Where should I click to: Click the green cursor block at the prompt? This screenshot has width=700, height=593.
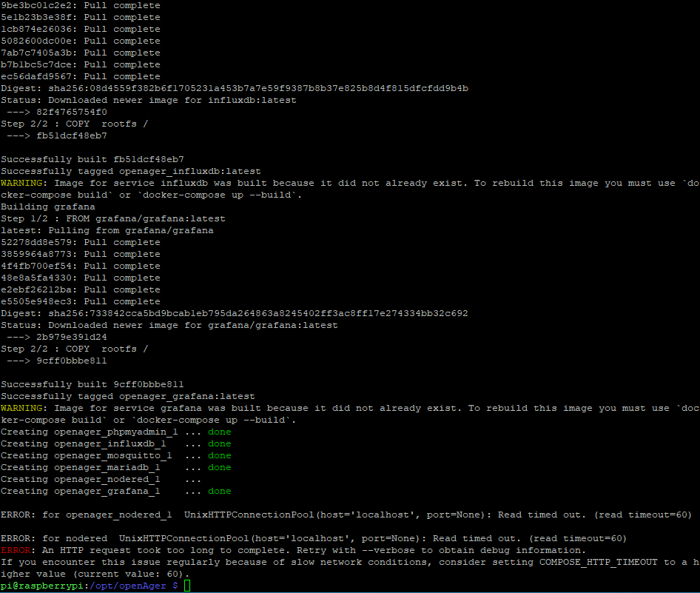click(x=187, y=586)
